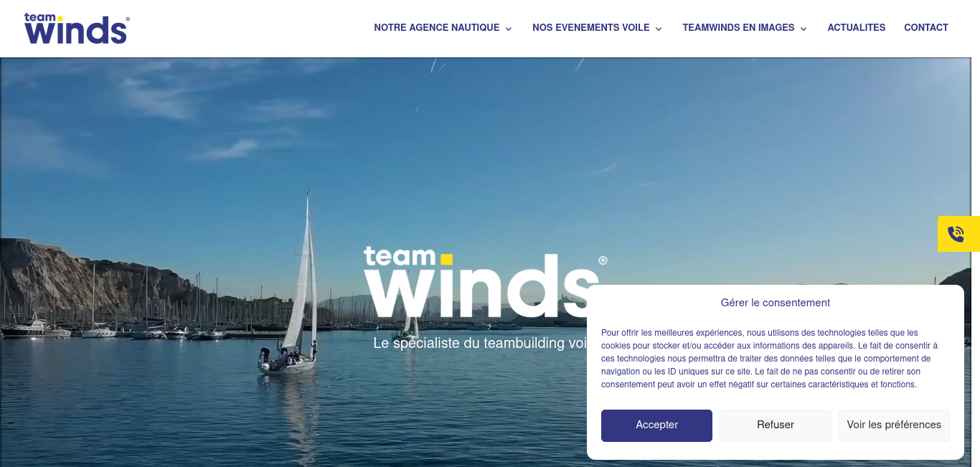Expand chevron next to NOTRE AGENCE NAUTIQUE

click(509, 29)
